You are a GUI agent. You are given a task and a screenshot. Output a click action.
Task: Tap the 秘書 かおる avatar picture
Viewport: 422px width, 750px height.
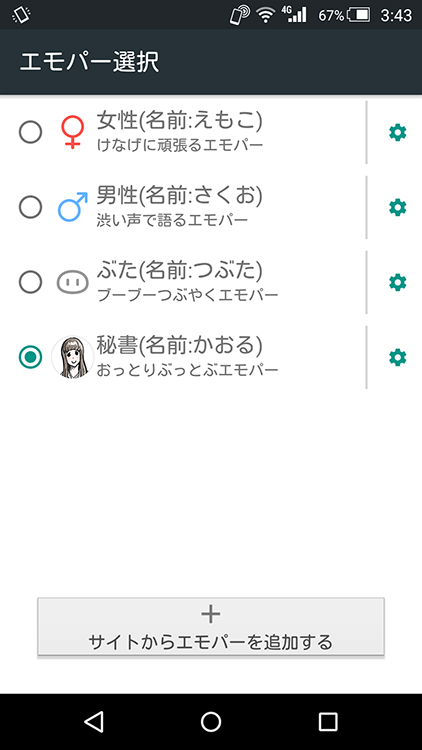point(73,357)
